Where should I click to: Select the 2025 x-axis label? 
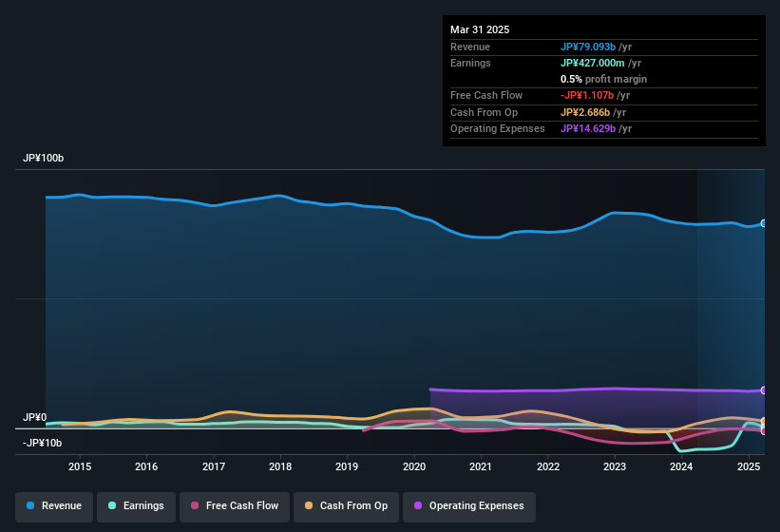click(x=748, y=466)
